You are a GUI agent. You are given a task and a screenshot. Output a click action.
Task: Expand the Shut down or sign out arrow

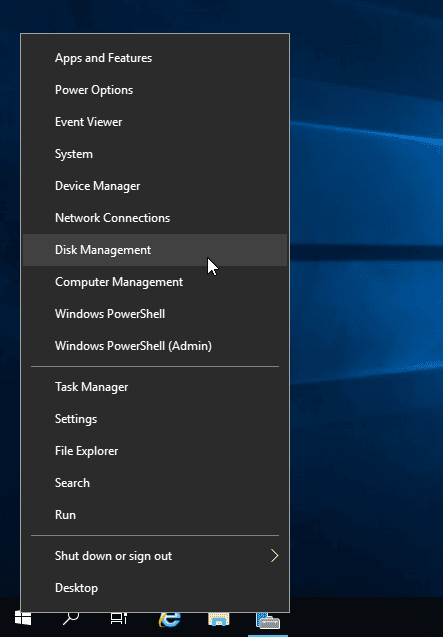click(x=275, y=555)
